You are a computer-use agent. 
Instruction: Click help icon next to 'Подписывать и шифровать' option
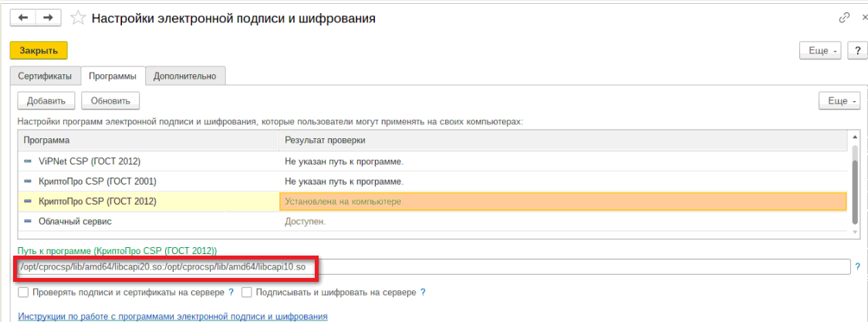423,293
